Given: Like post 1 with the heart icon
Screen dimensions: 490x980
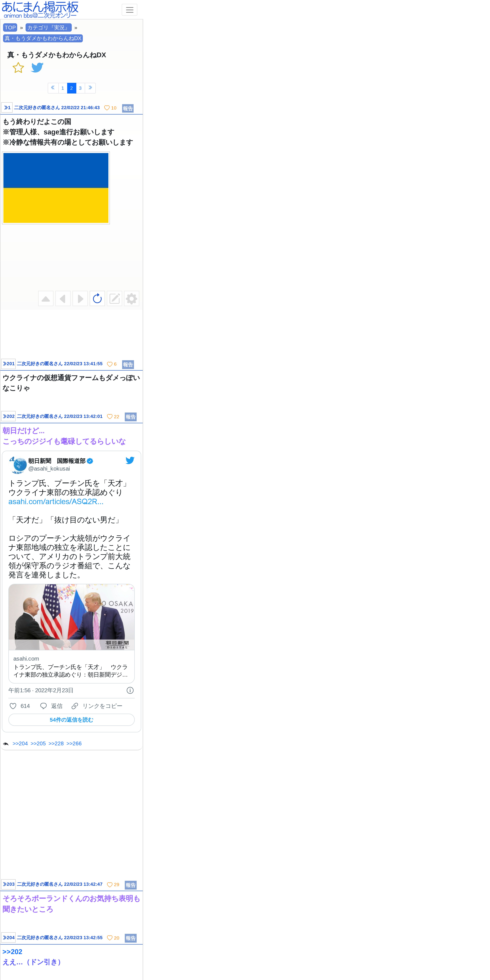Looking at the screenshot, I should click(x=107, y=108).
